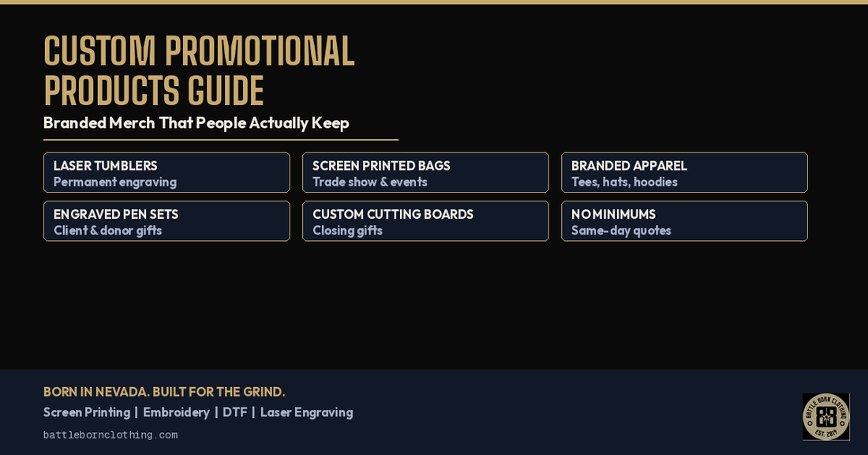
Task: Click the Battle Born Clothing round logo
Action: [826, 417]
